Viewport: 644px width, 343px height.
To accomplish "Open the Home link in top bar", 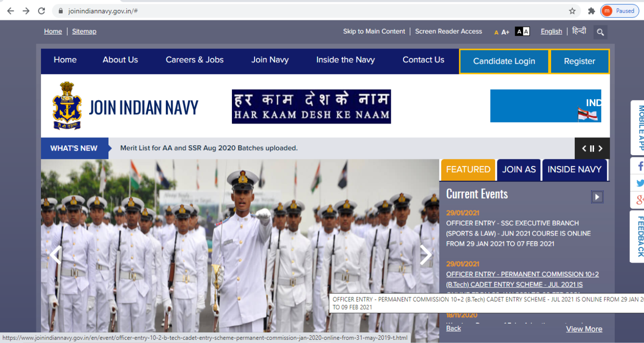I will click(x=53, y=31).
